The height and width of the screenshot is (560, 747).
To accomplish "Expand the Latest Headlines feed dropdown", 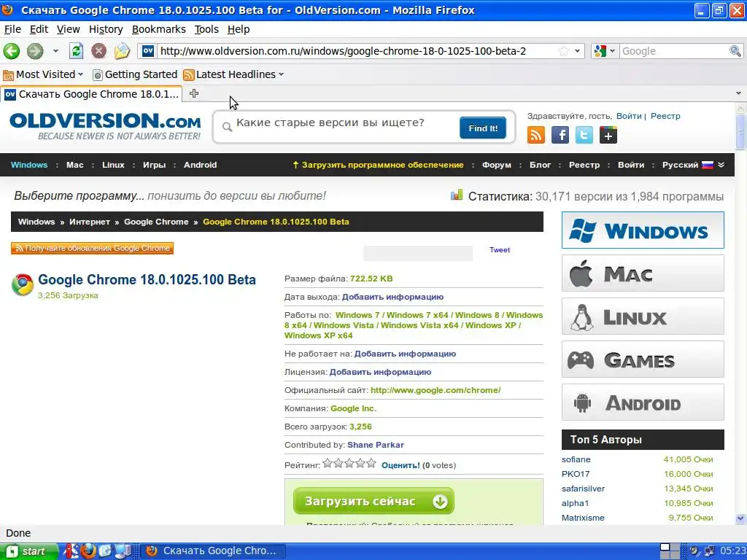I will (281, 74).
